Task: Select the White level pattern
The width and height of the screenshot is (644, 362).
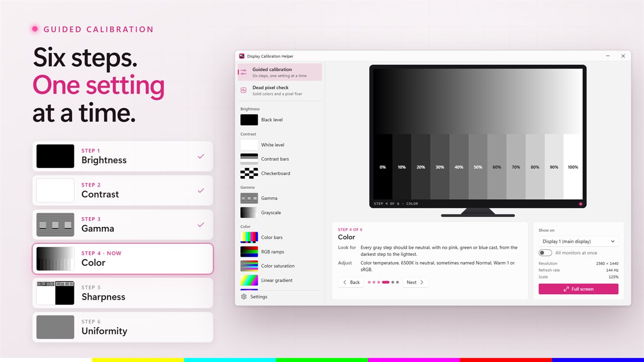Action: click(280, 145)
